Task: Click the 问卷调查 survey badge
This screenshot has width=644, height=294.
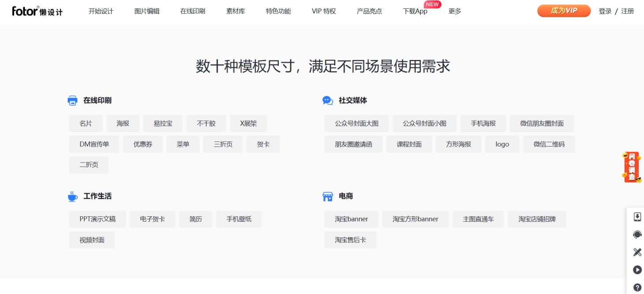Action: tap(631, 167)
